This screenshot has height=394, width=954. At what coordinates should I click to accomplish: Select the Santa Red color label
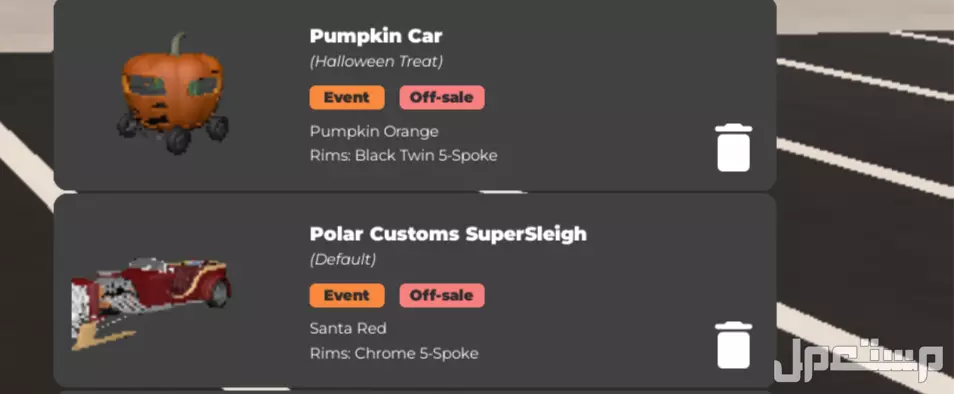[348, 329]
